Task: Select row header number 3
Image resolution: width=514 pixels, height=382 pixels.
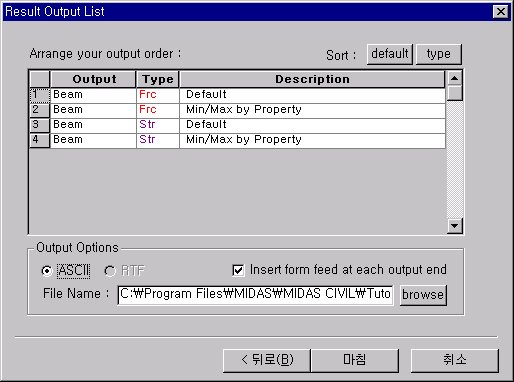Action: 39,125
